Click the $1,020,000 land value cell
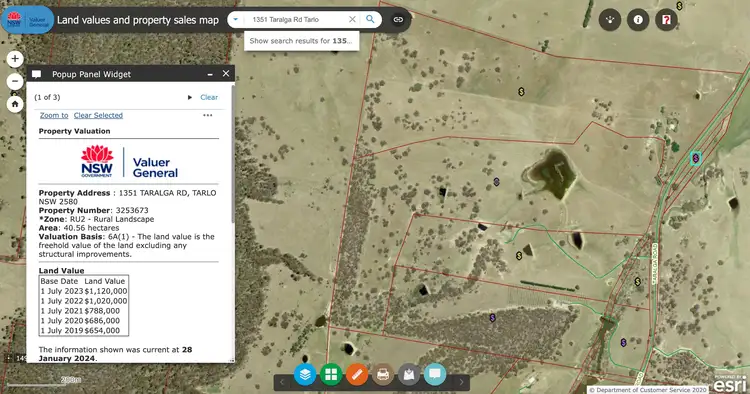The image size is (750, 394). [106, 301]
